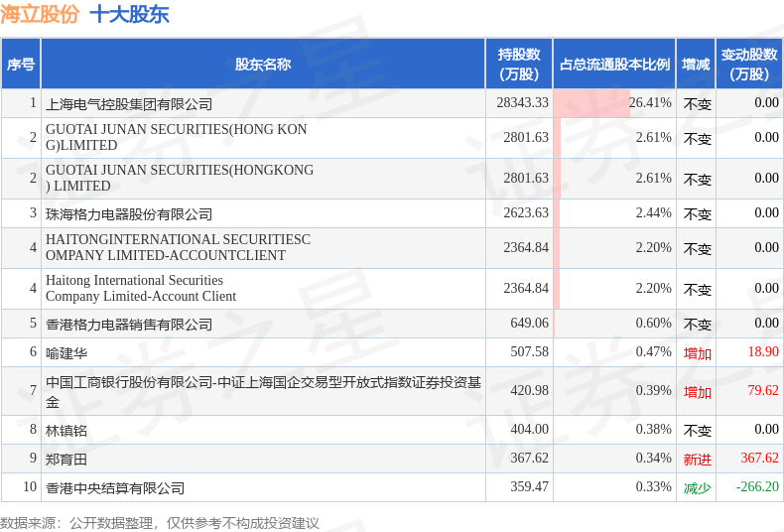Viewport: 784px width, 532px height.
Task: Click 减少 status for 香港中央结算有限公司
Action: coord(697,488)
